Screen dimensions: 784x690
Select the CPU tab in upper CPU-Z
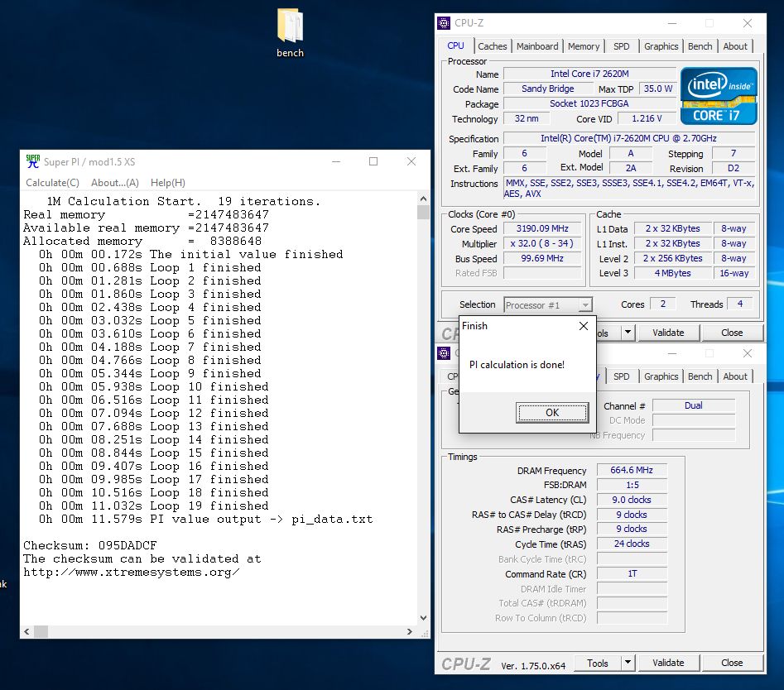(x=456, y=46)
